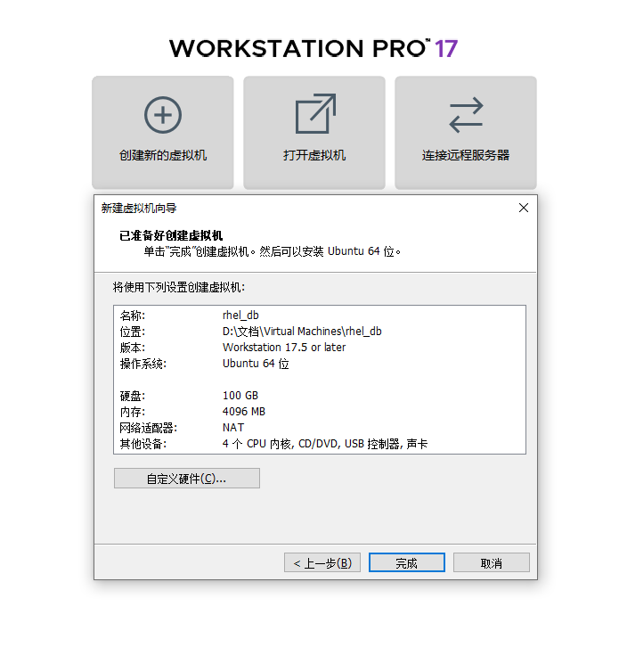Cancel the wizard with 取消
This screenshot has height=672, width=619.
[492, 562]
